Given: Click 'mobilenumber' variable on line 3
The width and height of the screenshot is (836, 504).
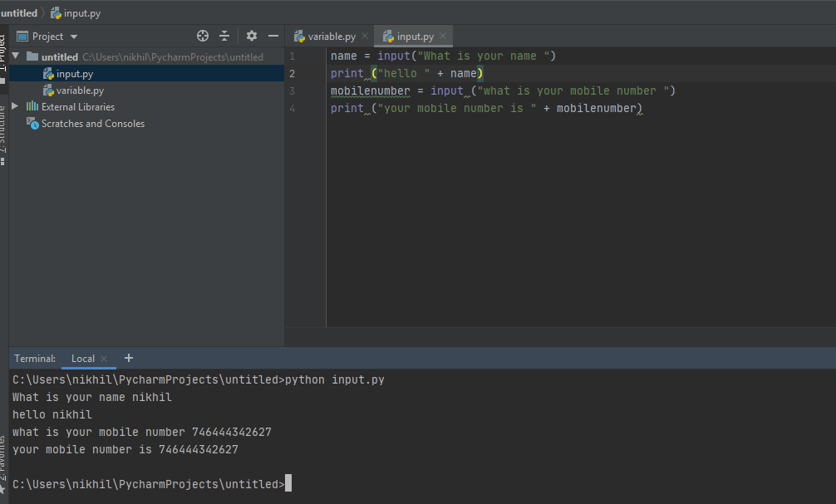Looking at the screenshot, I should (371, 91).
